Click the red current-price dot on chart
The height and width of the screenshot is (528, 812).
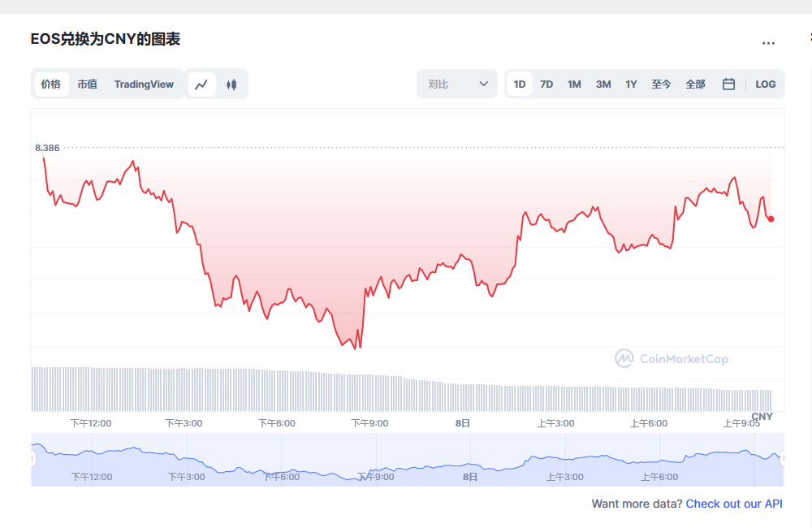pyautogui.click(x=771, y=219)
